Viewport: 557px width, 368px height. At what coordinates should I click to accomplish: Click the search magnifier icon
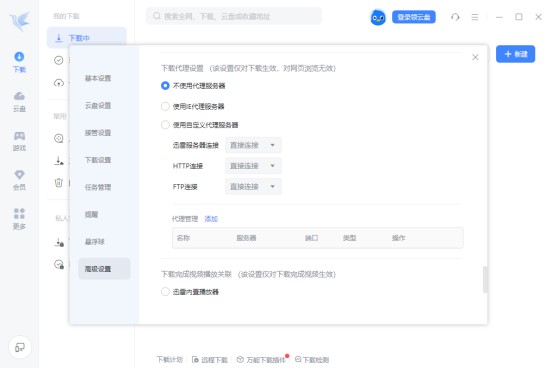pos(157,16)
